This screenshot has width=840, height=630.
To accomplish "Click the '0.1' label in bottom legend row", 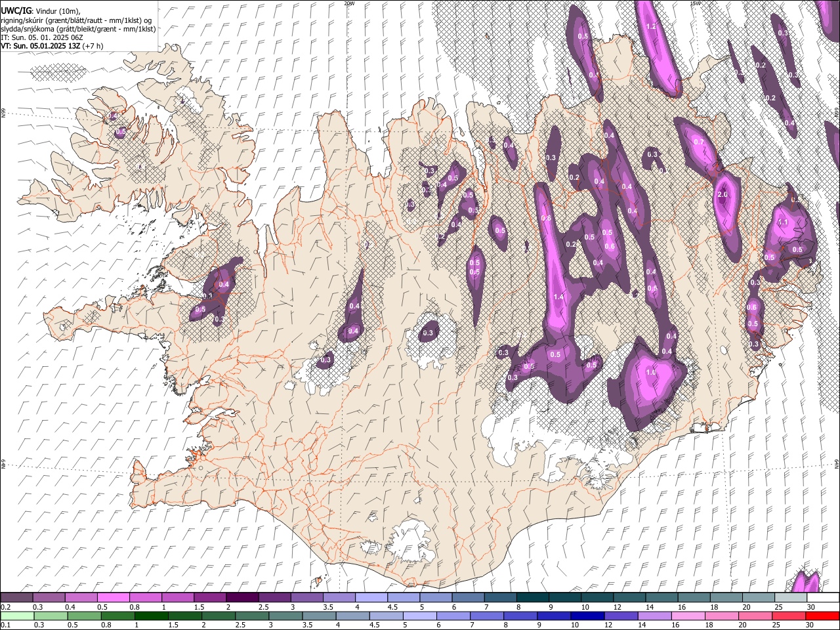I will click(x=7, y=625).
